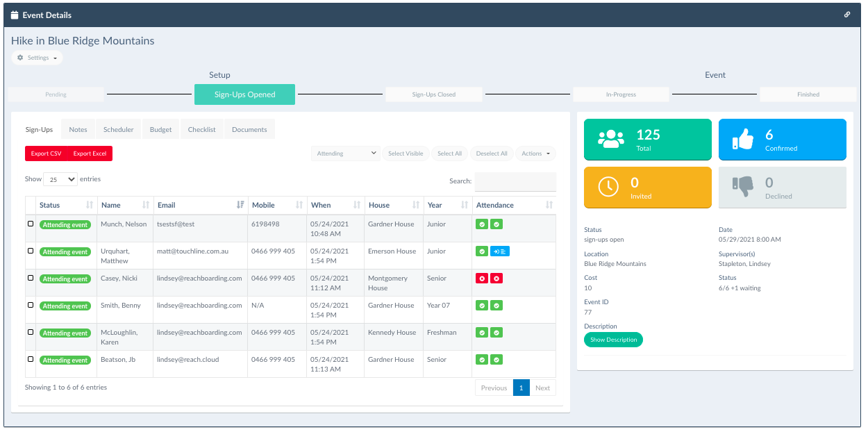Screen dimensions: 868x432
Task: Click the 6 Confirmed stats card
Action: click(782, 140)
